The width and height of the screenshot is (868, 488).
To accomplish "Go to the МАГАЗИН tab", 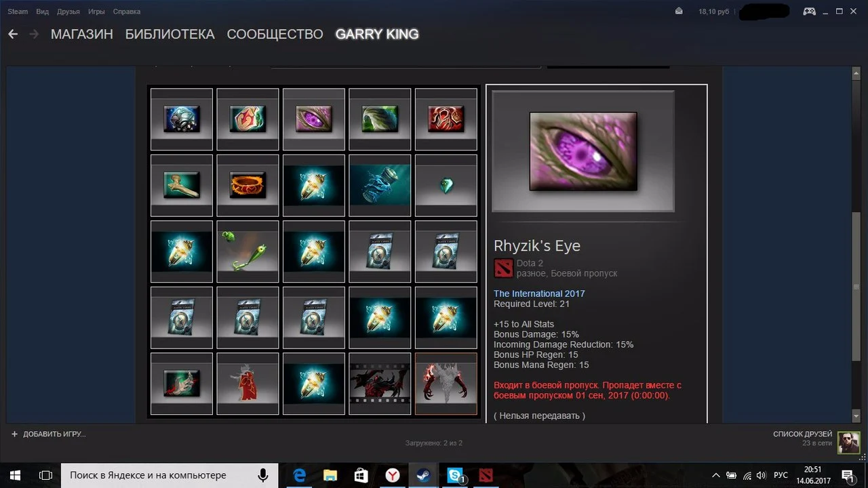I will [x=82, y=34].
